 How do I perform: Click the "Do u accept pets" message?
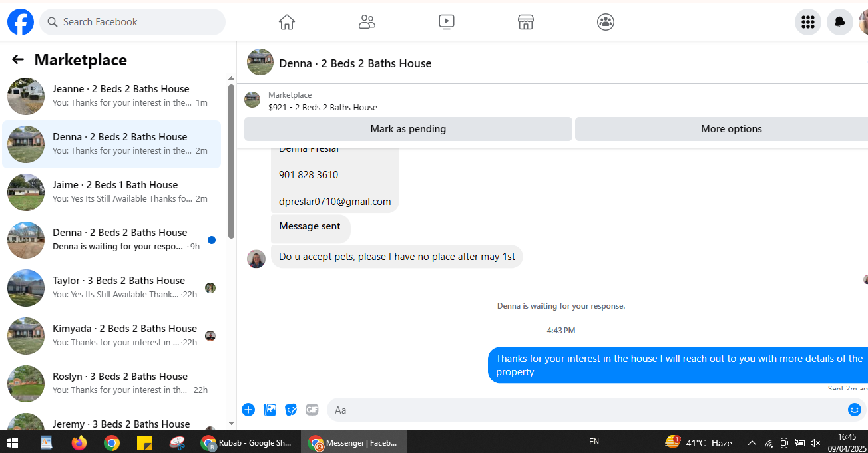397,257
